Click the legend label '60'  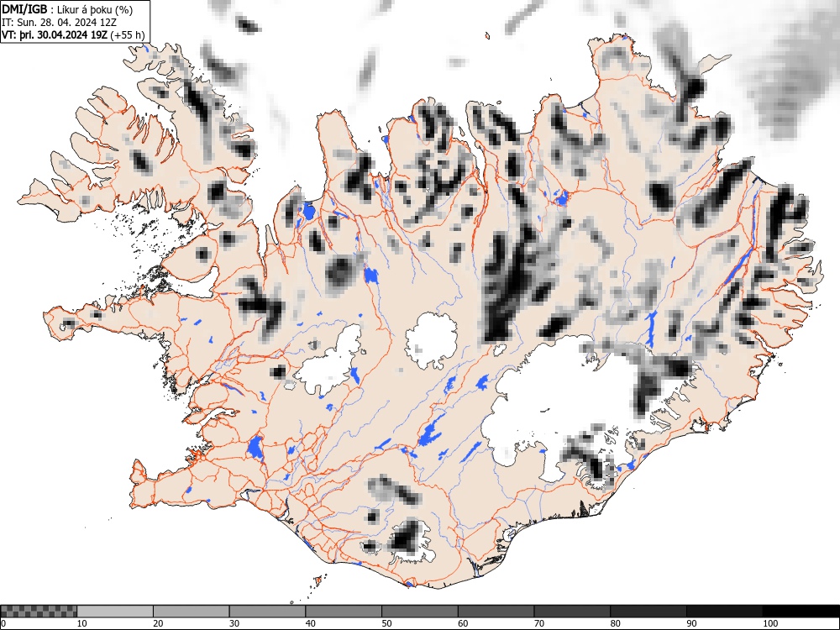(x=463, y=623)
